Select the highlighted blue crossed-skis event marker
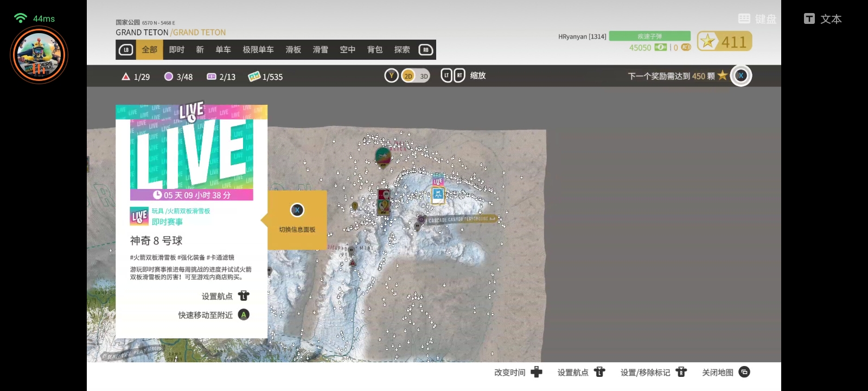This screenshot has height=391, width=868. [438, 195]
